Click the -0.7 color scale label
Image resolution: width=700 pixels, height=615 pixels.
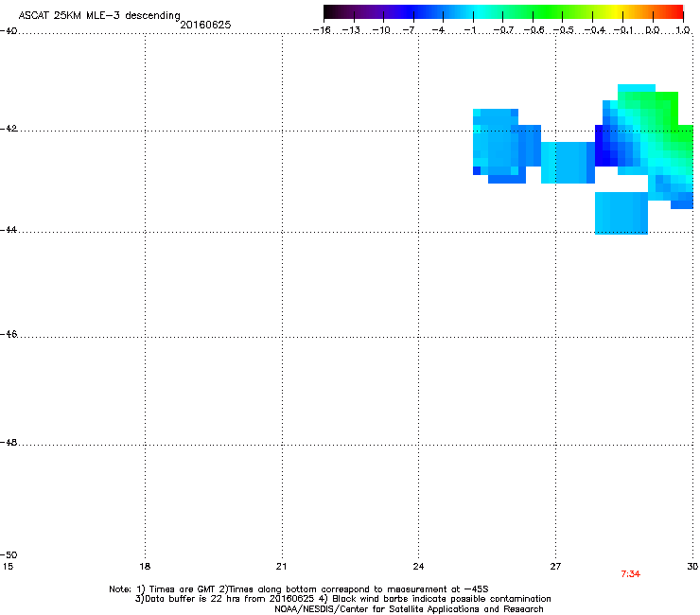[x=503, y=30]
